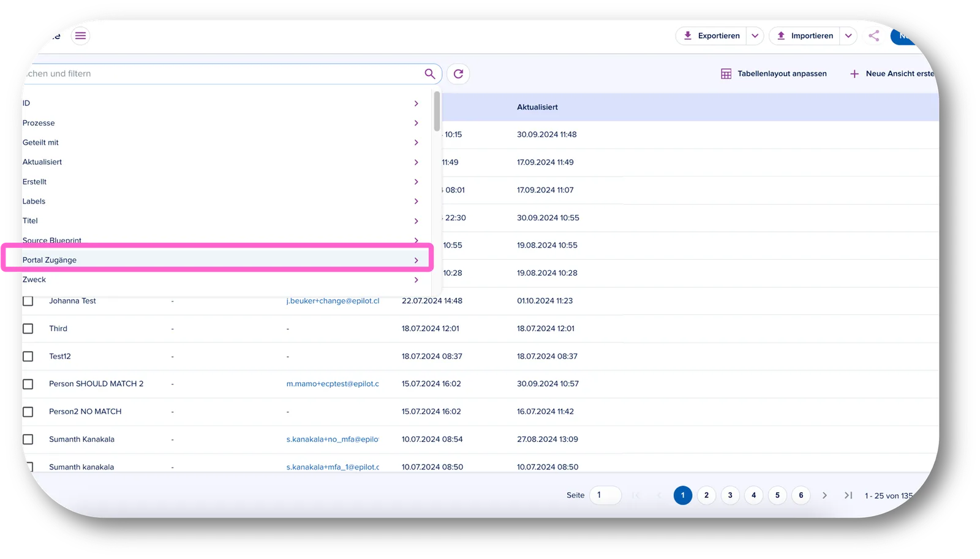Expand the ID filter option
Screen dimensions: 980x559
pyautogui.click(x=221, y=103)
